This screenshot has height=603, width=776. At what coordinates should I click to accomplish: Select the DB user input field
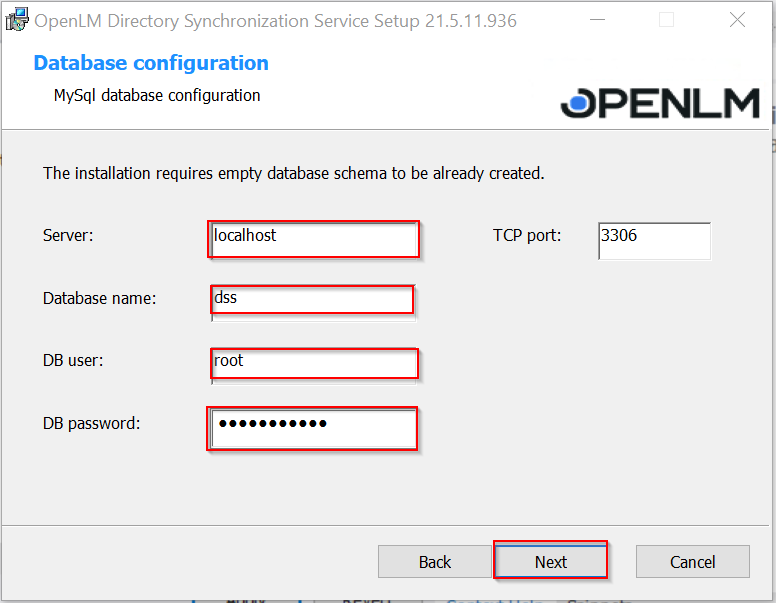point(314,364)
